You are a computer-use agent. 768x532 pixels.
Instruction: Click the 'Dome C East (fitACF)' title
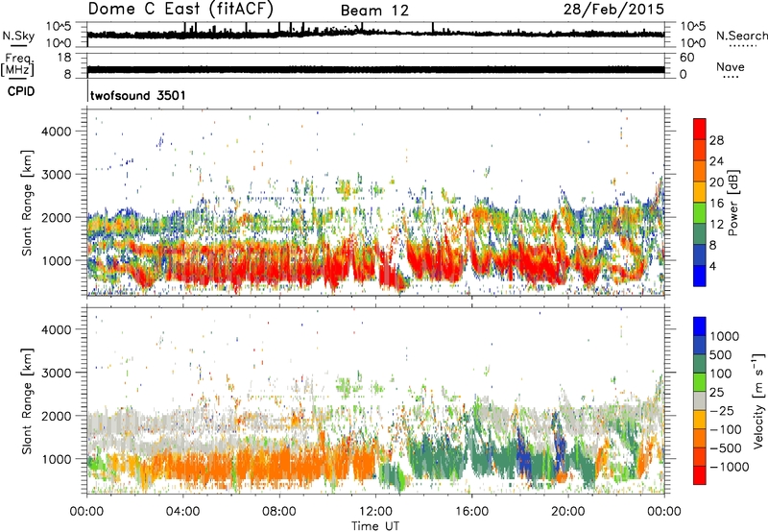(180, 9)
